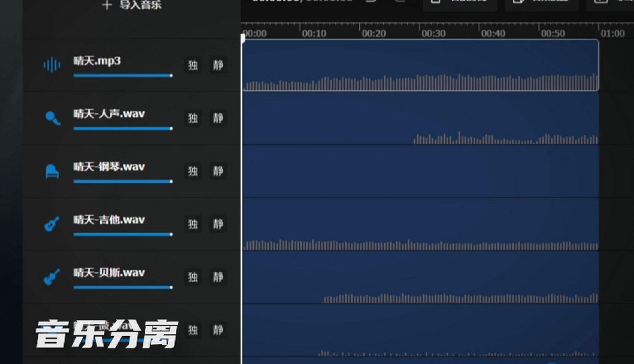The image size is (634, 364).
Task: Select the 晴天-吉他.wav track name
Action: coord(109,220)
